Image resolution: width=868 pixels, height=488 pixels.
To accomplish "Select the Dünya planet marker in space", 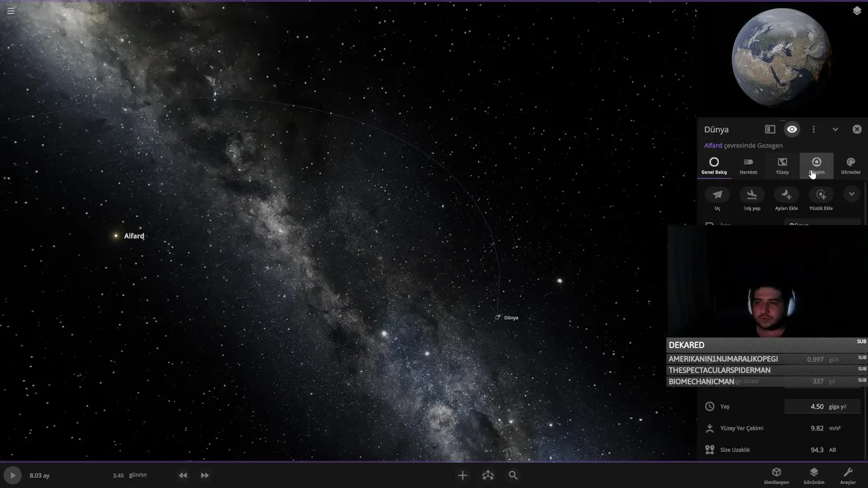I will (x=498, y=317).
